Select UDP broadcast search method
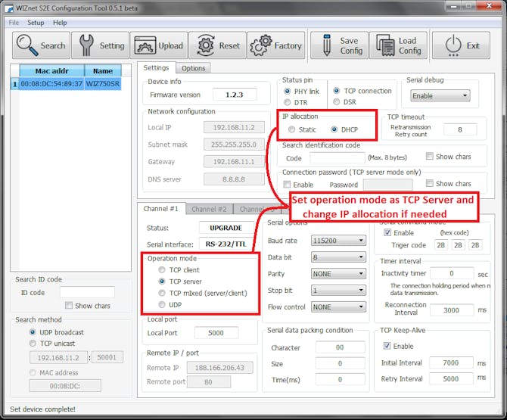 pos(33,332)
